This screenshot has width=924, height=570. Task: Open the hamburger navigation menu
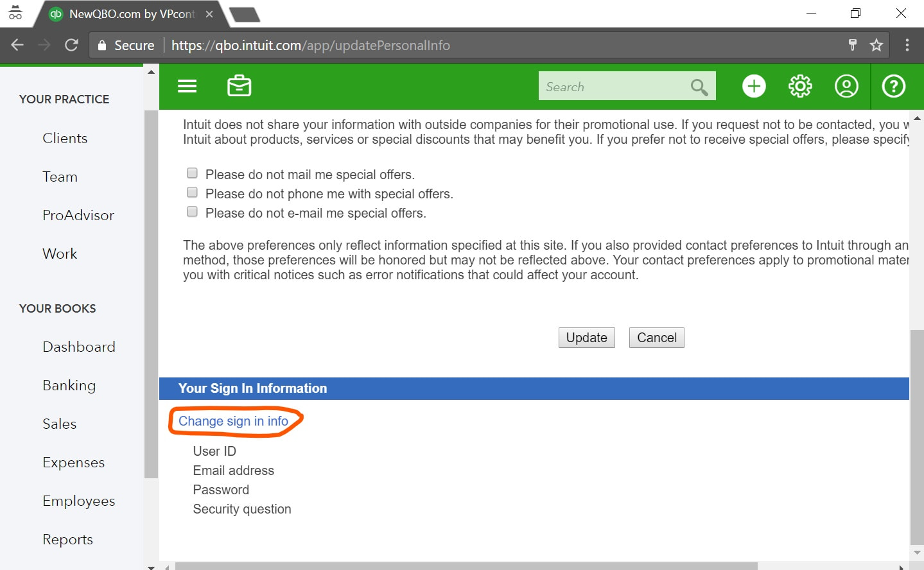coord(187,86)
